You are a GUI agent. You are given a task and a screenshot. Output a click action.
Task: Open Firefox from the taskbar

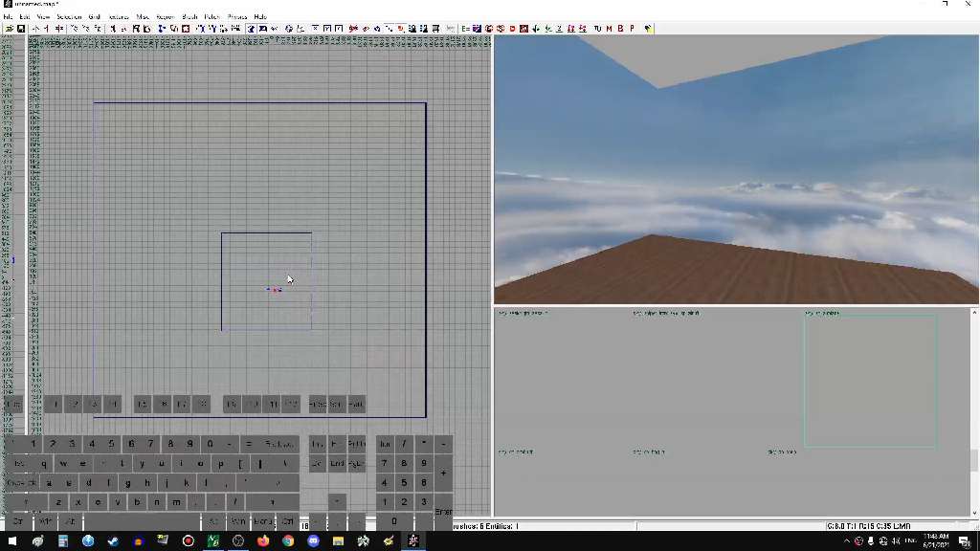point(263,541)
